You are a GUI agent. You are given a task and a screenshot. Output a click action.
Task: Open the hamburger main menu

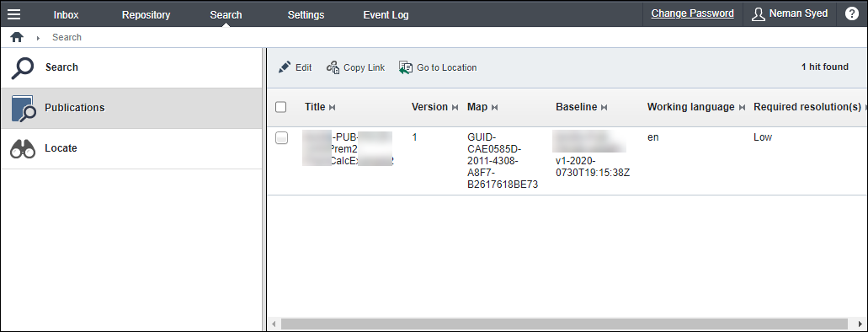(13, 14)
